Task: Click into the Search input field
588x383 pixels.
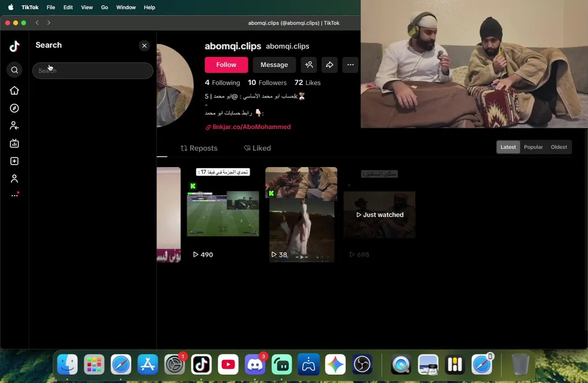Action: 93,70
